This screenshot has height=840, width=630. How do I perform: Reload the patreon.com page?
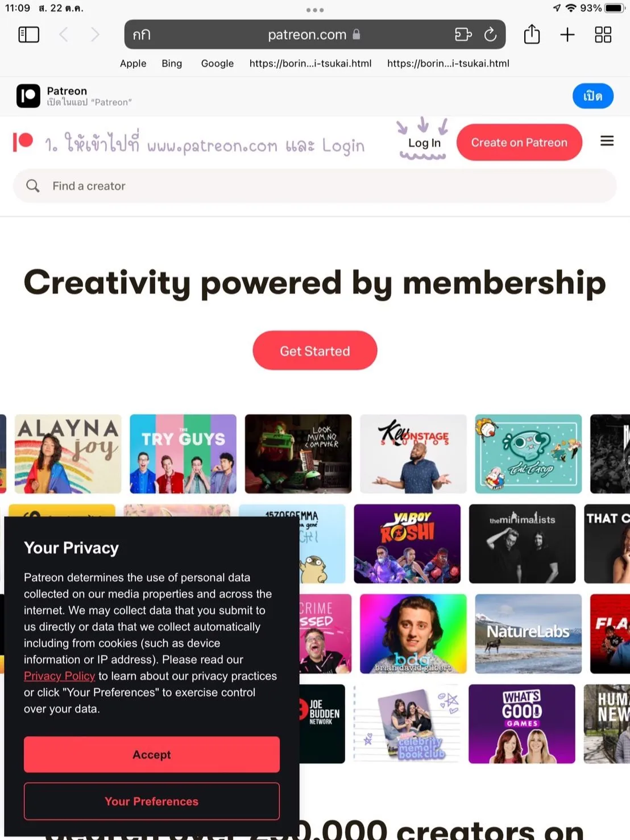490,35
